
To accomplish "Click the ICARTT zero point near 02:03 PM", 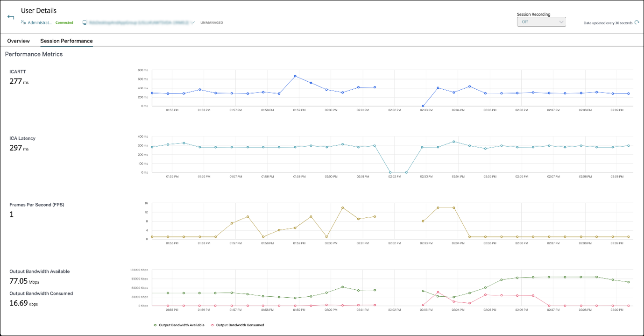I will [x=423, y=106].
